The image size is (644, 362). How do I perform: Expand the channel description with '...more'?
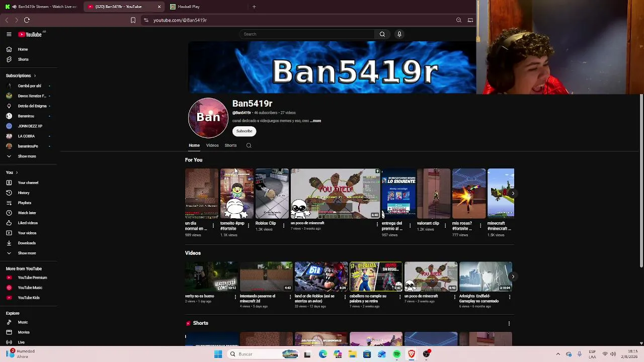pos(315,121)
